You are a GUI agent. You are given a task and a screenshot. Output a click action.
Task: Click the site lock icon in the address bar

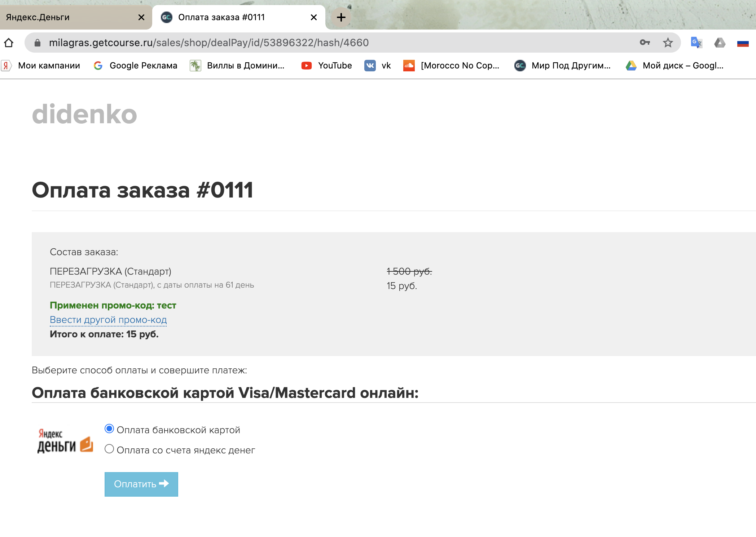[x=38, y=43]
